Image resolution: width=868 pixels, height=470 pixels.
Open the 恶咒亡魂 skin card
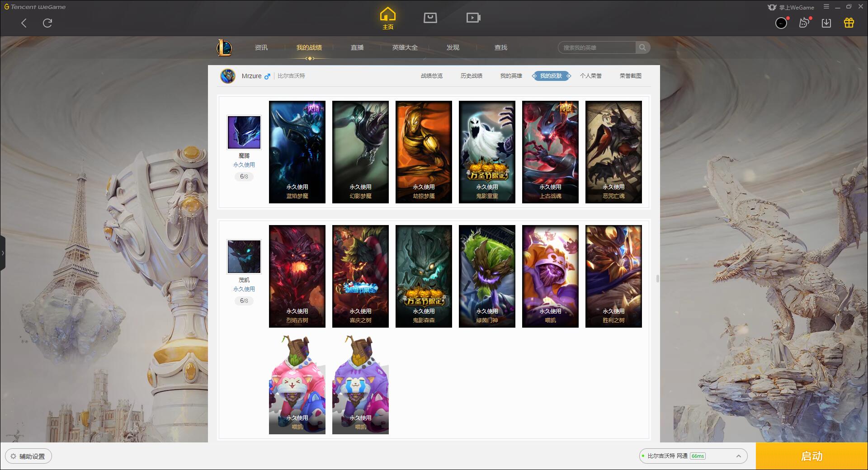pyautogui.click(x=613, y=152)
